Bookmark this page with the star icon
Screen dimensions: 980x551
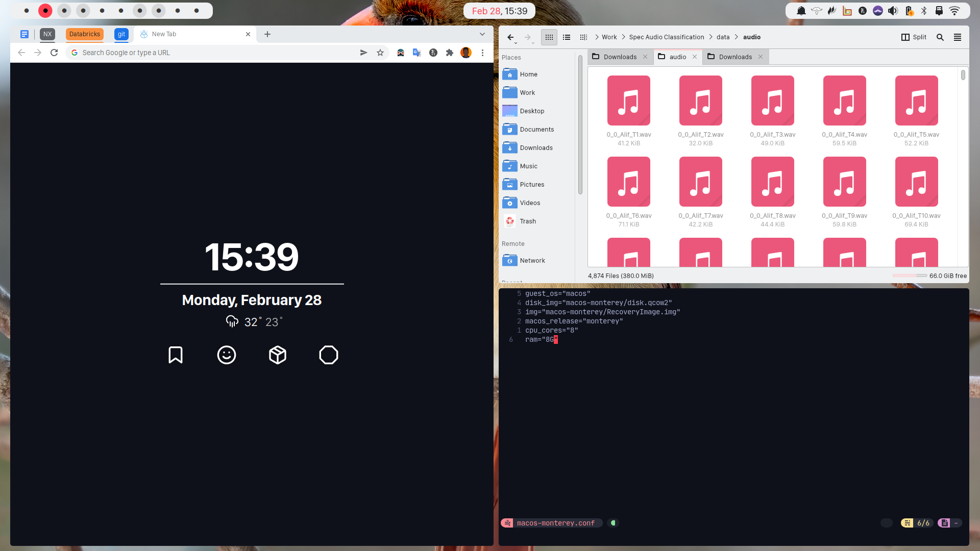coord(380,53)
